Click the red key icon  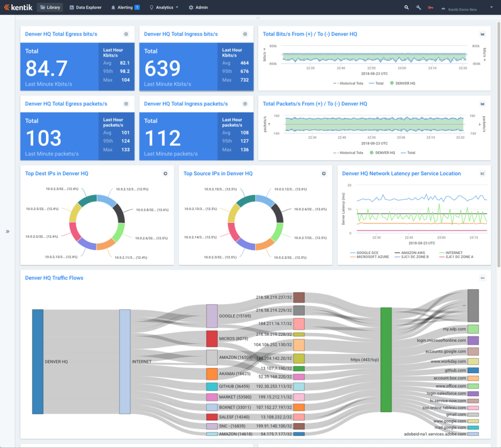431,7
